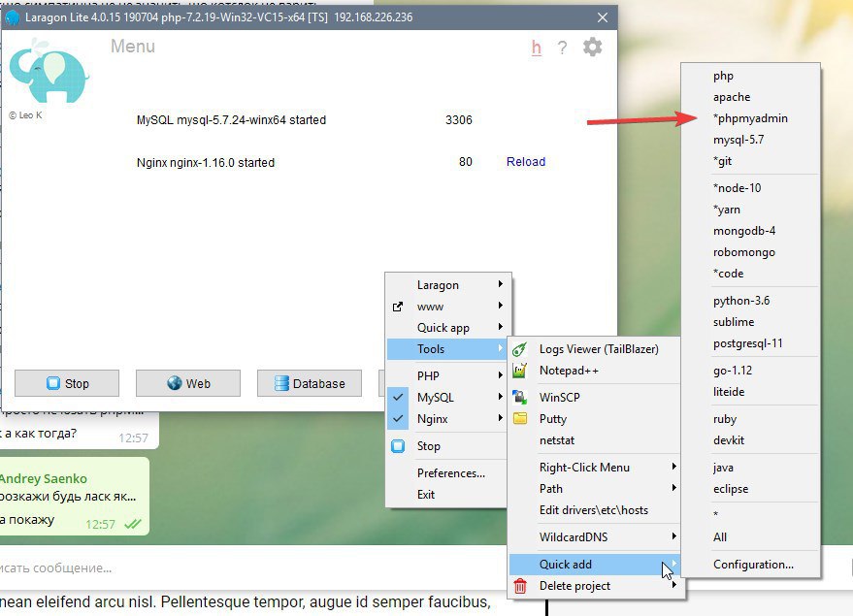Click the Web button

[188, 383]
